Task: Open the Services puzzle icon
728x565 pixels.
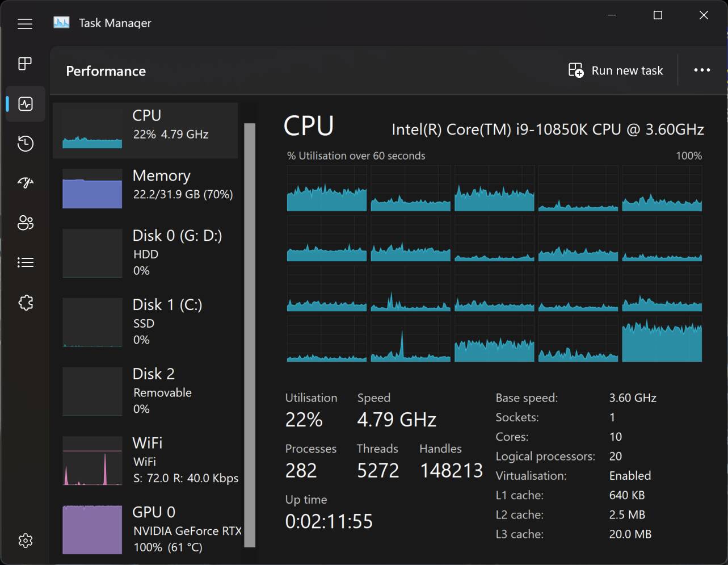Action: coord(26,302)
